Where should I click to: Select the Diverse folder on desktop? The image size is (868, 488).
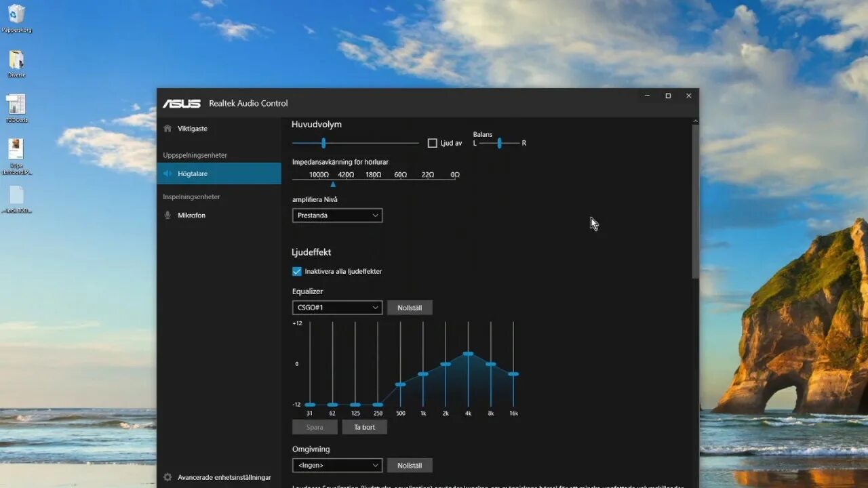tap(16, 64)
